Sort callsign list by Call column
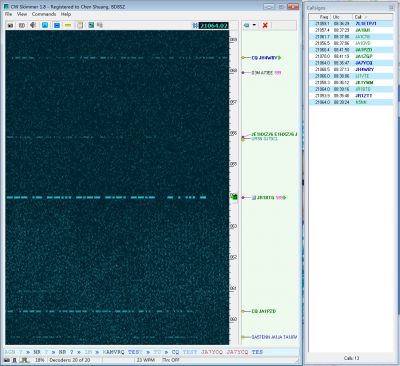Viewport: 400px width, 366px height. [373, 17]
